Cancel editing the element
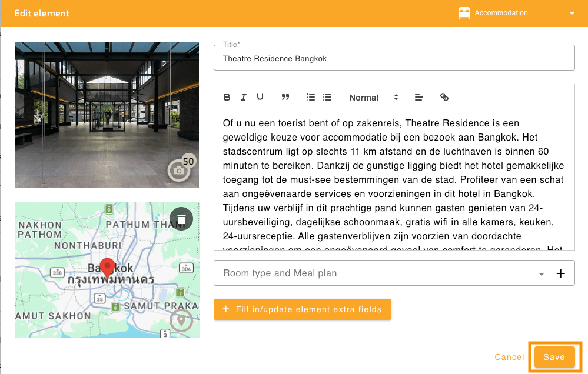Viewport: 588px width, 374px height. pyautogui.click(x=509, y=357)
